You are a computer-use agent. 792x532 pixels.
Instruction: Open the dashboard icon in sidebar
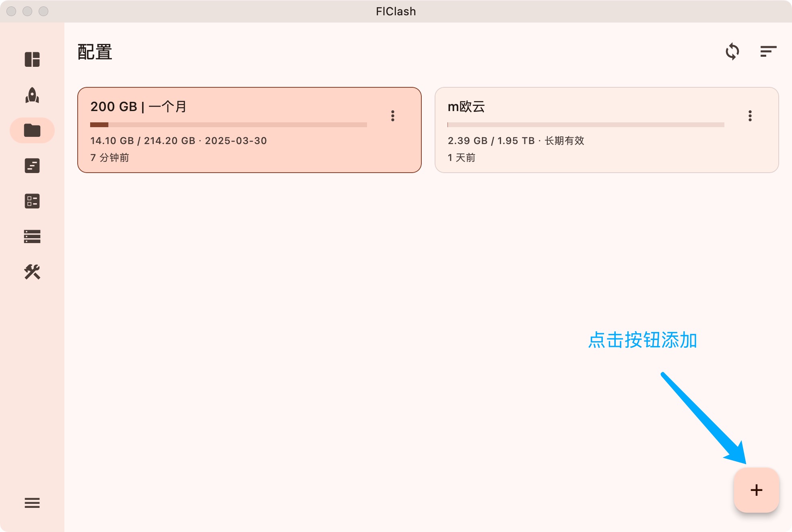[x=32, y=60]
